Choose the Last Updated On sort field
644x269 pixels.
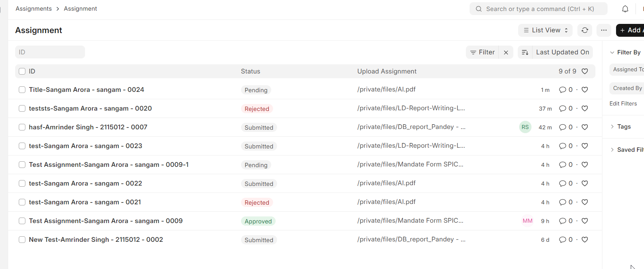pyautogui.click(x=562, y=52)
